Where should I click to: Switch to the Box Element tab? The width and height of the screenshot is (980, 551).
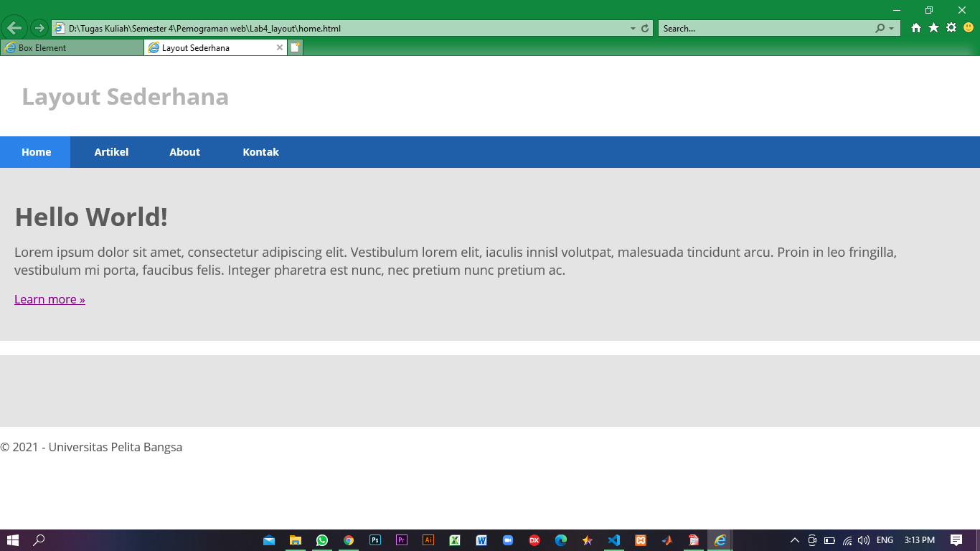tap(72, 47)
